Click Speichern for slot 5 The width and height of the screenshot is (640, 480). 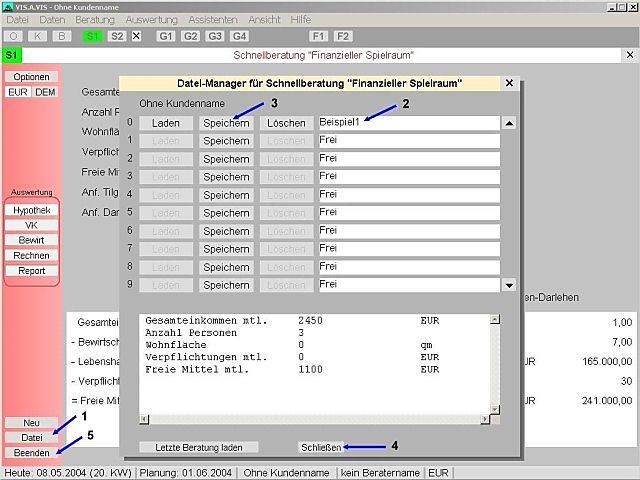click(226, 213)
